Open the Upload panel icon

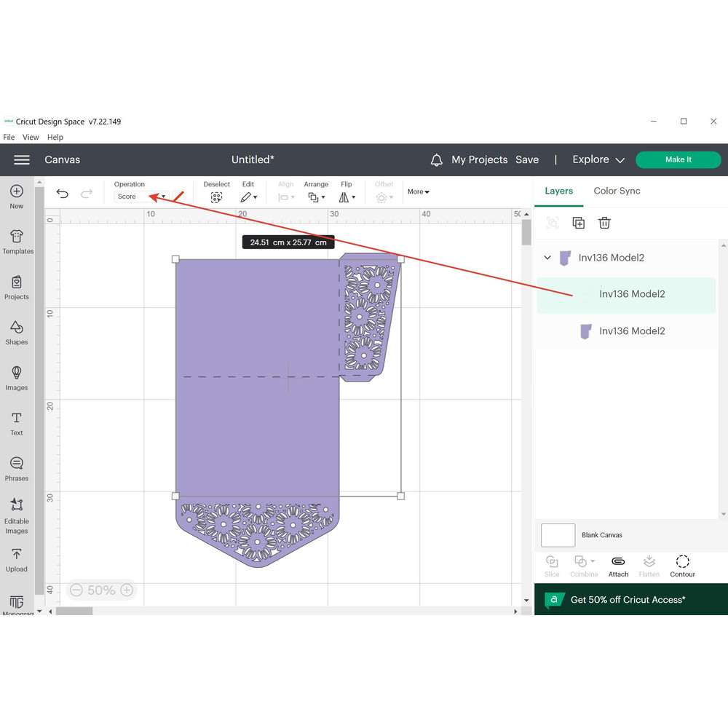click(16, 559)
